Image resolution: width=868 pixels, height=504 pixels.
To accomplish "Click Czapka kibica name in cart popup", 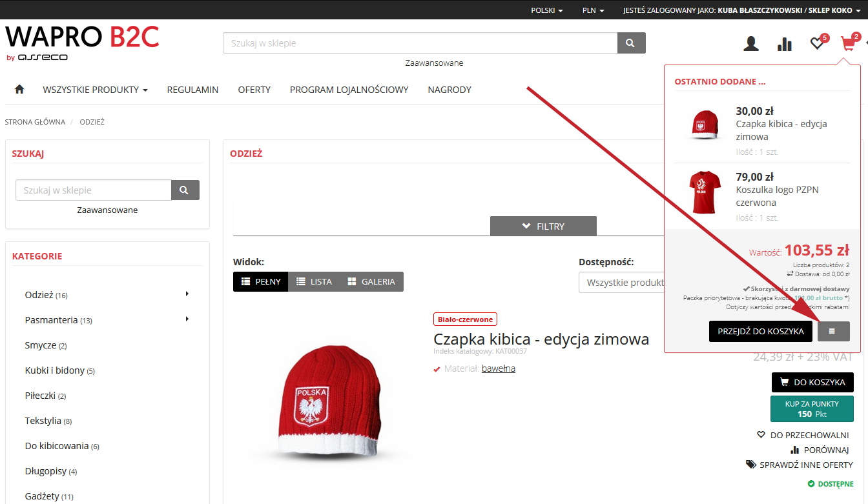I will (781, 130).
